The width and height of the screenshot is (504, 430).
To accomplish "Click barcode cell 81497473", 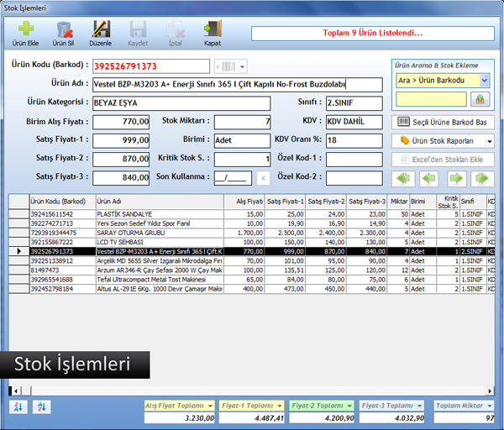I will coord(63,270).
